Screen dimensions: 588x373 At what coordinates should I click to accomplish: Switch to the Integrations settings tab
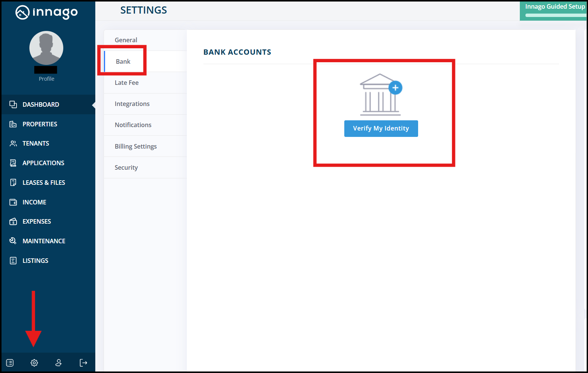(132, 104)
